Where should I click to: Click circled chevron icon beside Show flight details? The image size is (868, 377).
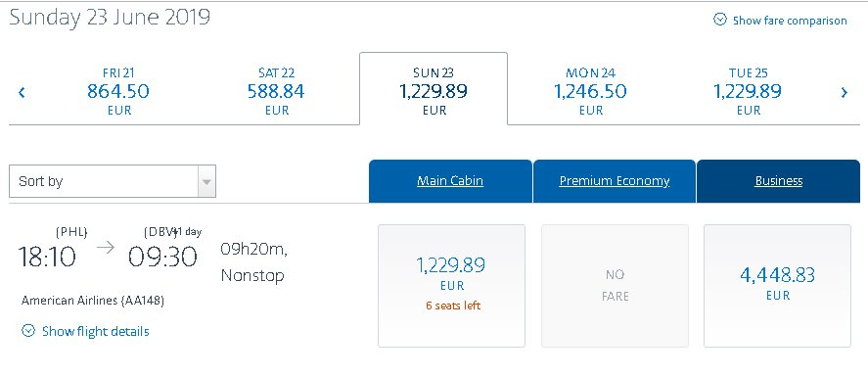coord(27,331)
